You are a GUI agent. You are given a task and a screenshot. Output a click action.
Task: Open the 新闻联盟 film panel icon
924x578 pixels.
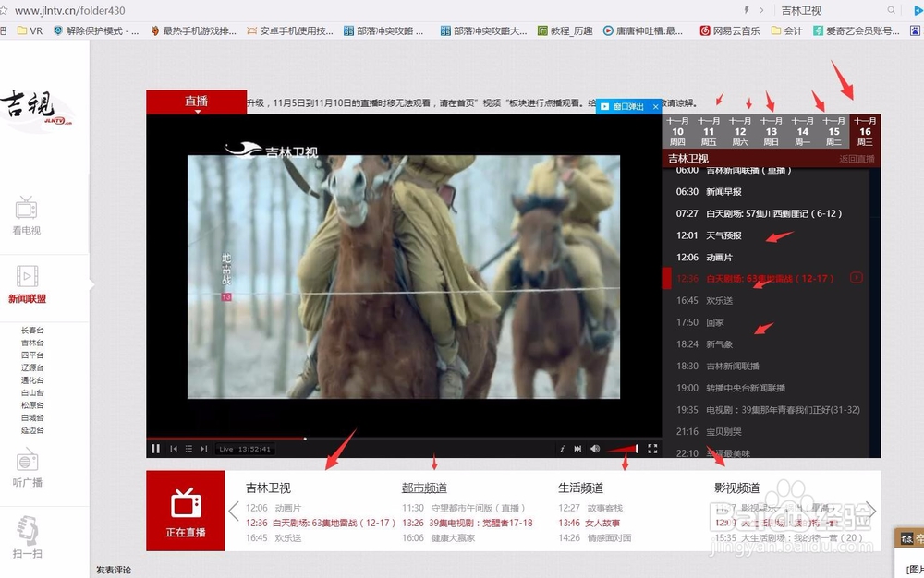click(26, 278)
